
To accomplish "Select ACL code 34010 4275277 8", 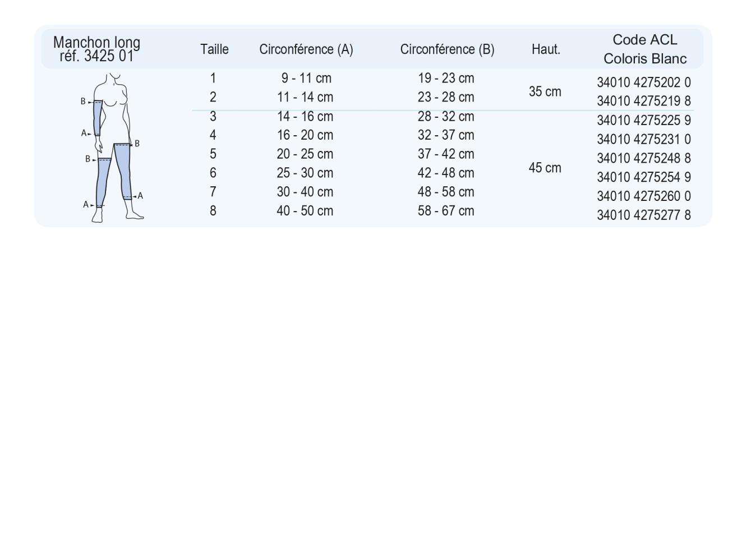I will click(x=643, y=215).
